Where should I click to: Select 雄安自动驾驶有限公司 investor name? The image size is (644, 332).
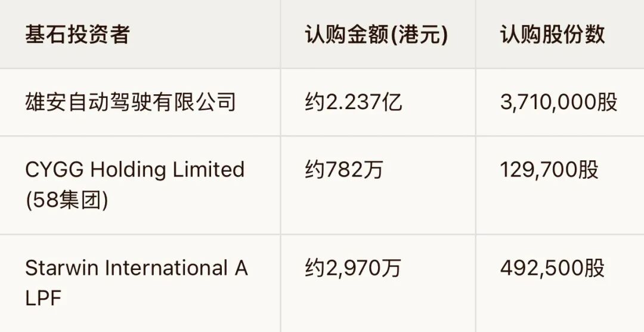[130, 102]
